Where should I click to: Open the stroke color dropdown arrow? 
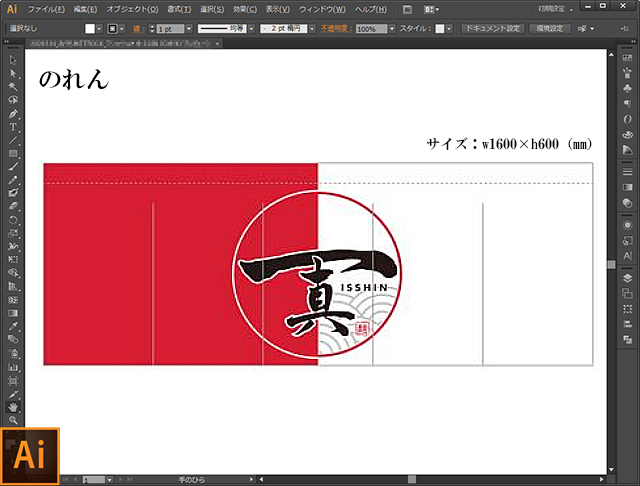pyautogui.click(x=122, y=29)
